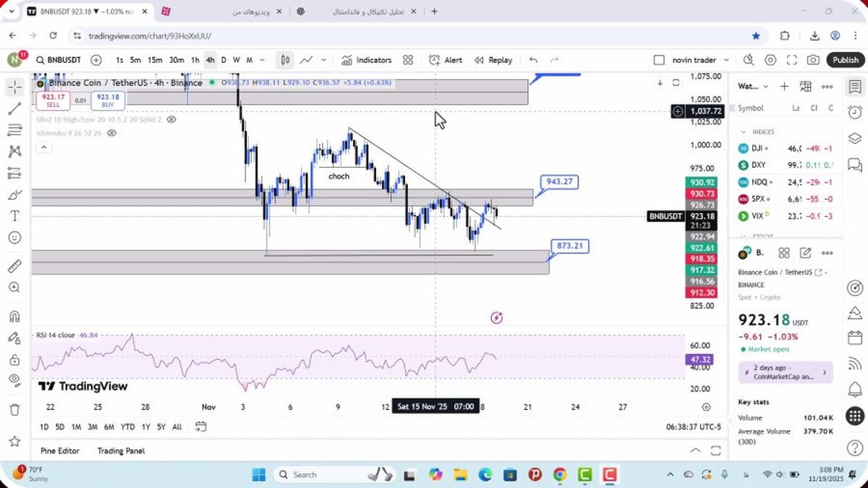Redo the last chart action
This screenshot has width=868, height=488.
555,60
